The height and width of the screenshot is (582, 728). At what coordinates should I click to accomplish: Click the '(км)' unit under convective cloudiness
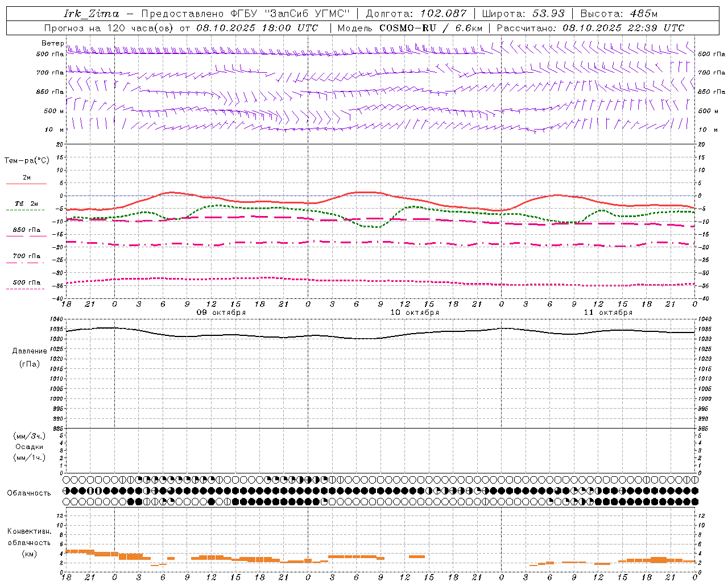tap(30, 554)
